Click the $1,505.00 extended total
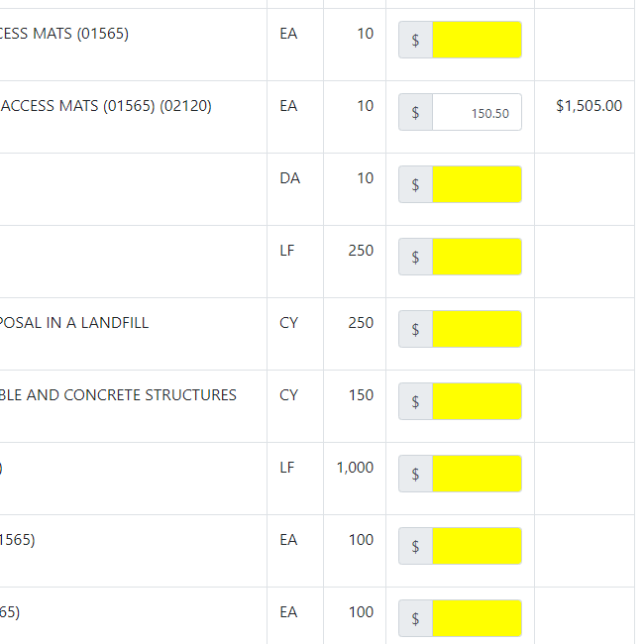The width and height of the screenshot is (644, 644). 589,106
